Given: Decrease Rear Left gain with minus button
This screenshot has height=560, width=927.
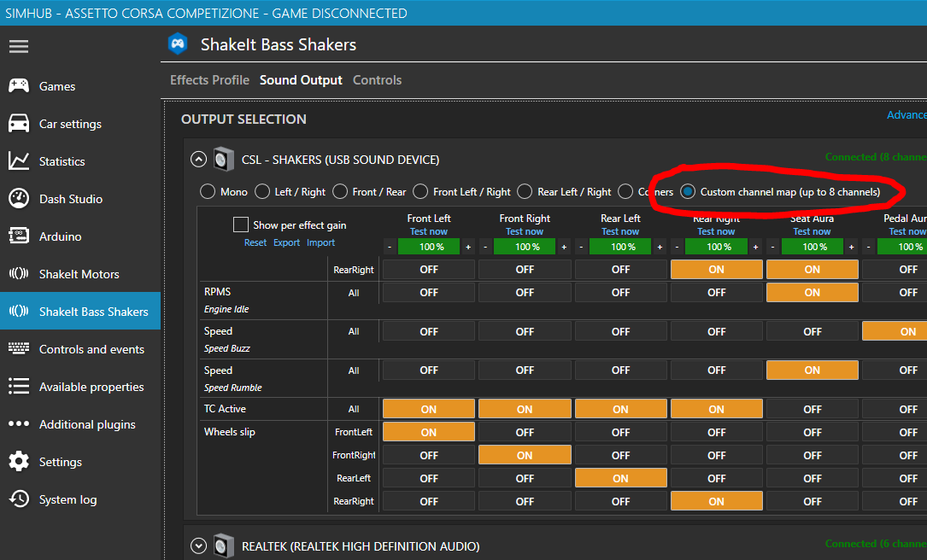Looking at the screenshot, I should [x=581, y=247].
